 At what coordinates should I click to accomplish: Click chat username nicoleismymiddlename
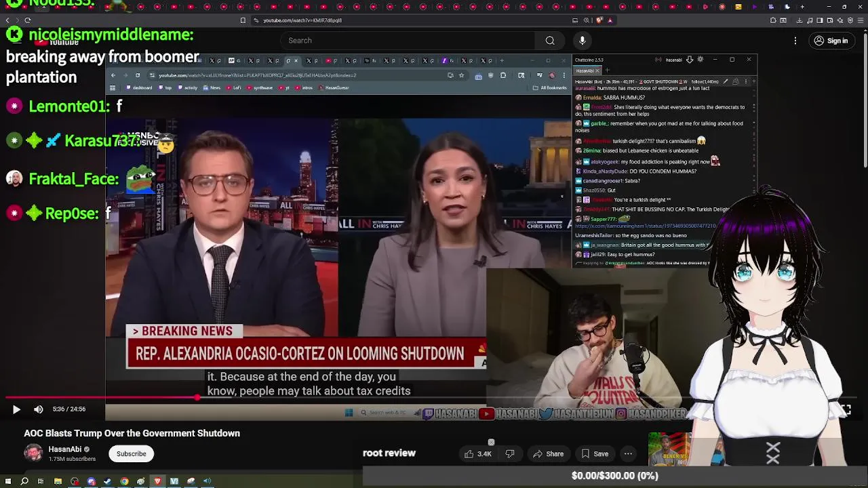(x=111, y=35)
